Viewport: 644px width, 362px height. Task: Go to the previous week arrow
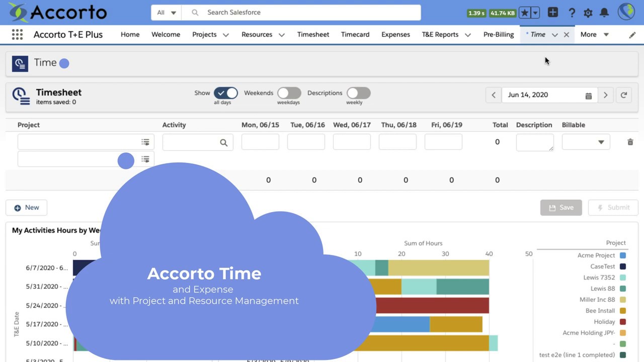494,95
